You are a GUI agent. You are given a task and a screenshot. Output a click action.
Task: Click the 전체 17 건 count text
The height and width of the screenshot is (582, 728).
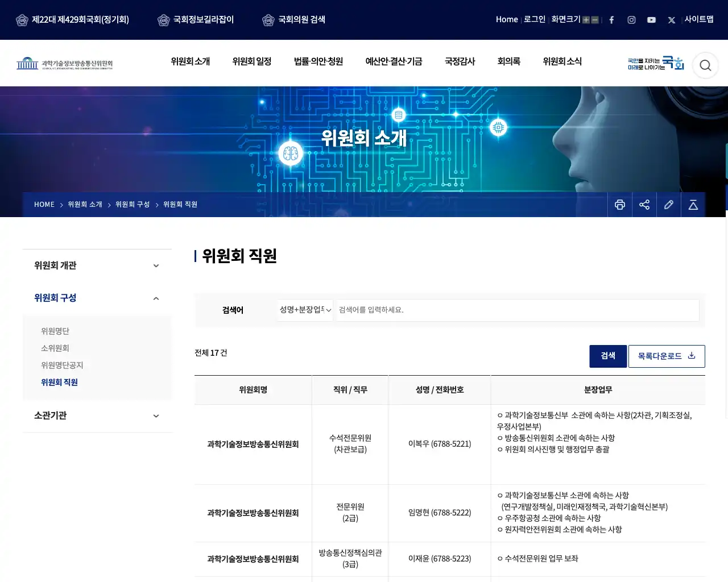(211, 353)
